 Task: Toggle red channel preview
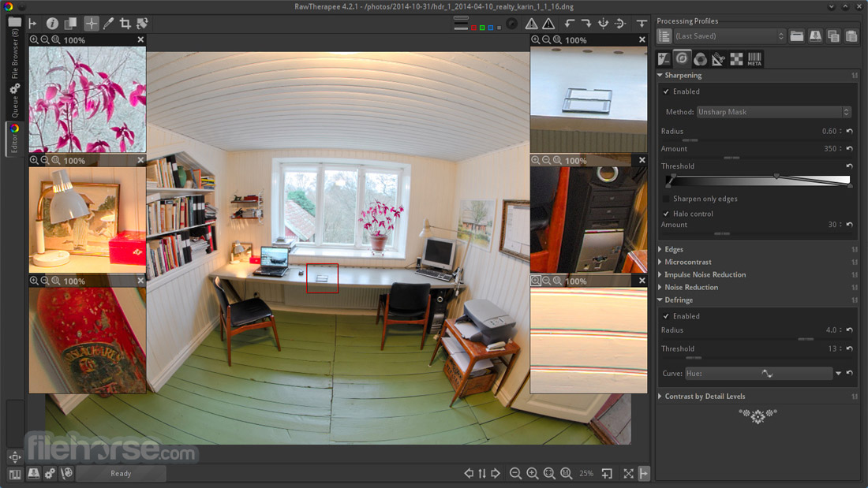click(474, 28)
